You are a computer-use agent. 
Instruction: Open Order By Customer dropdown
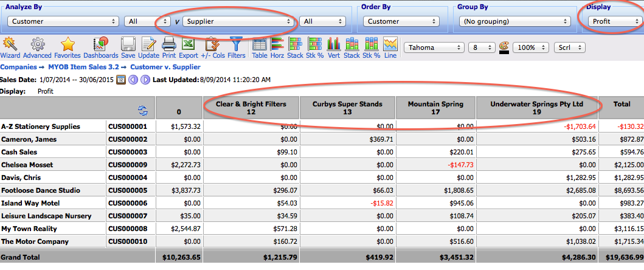tap(401, 21)
